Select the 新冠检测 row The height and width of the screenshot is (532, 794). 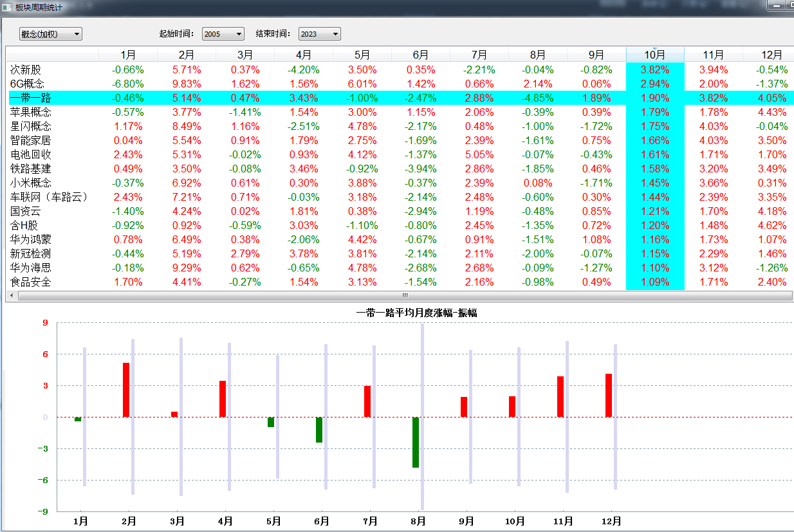[400, 253]
